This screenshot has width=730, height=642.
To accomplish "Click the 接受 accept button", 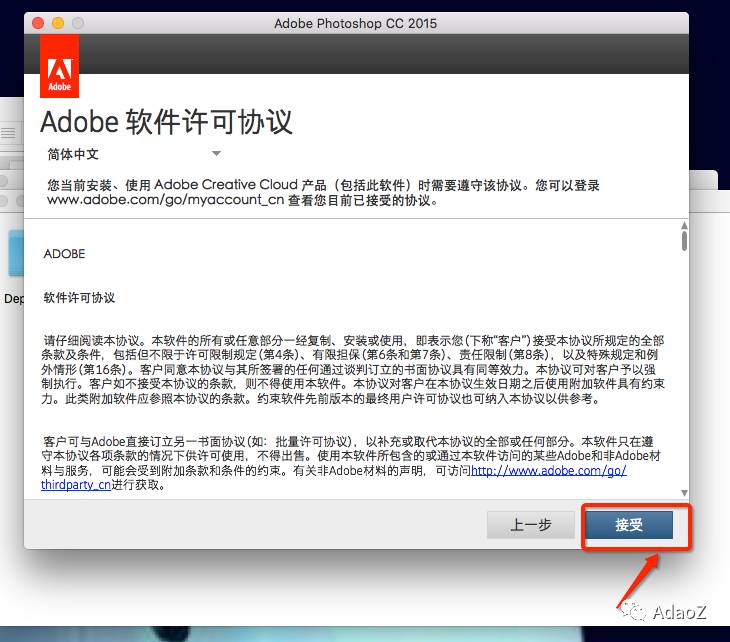I will [629, 525].
